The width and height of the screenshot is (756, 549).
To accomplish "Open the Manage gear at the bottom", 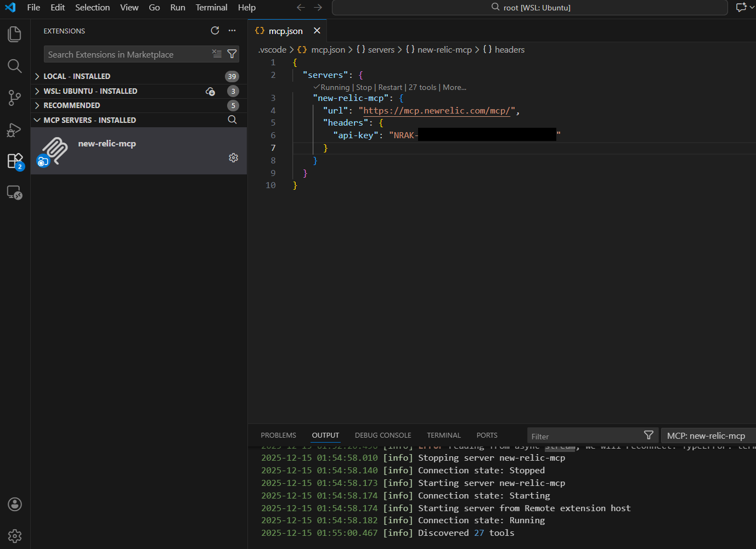I will tap(14, 536).
